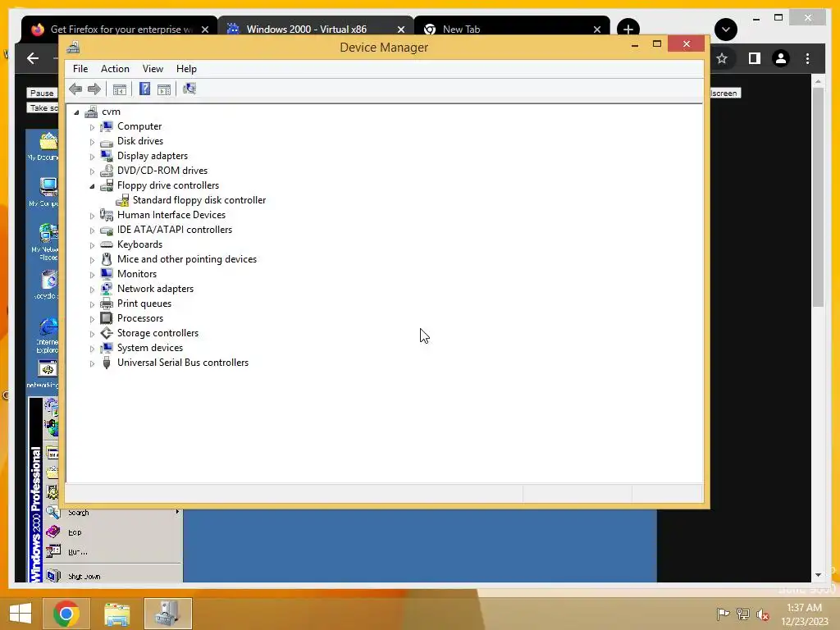The image size is (840, 630).
Task: Click the Storage controllers icon
Action: coord(107,333)
